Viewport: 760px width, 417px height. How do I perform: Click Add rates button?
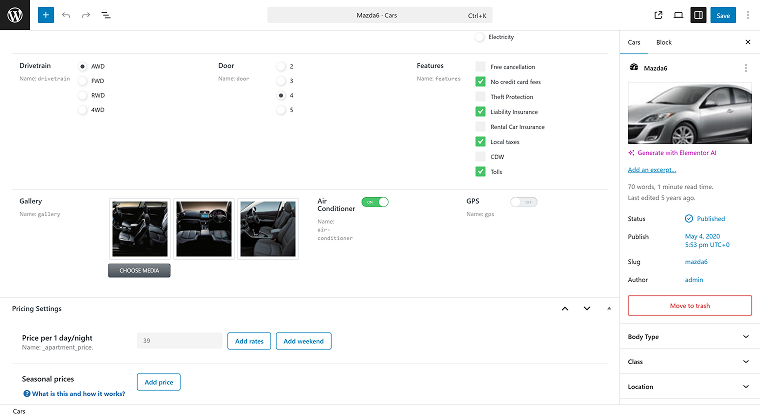click(249, 341)
